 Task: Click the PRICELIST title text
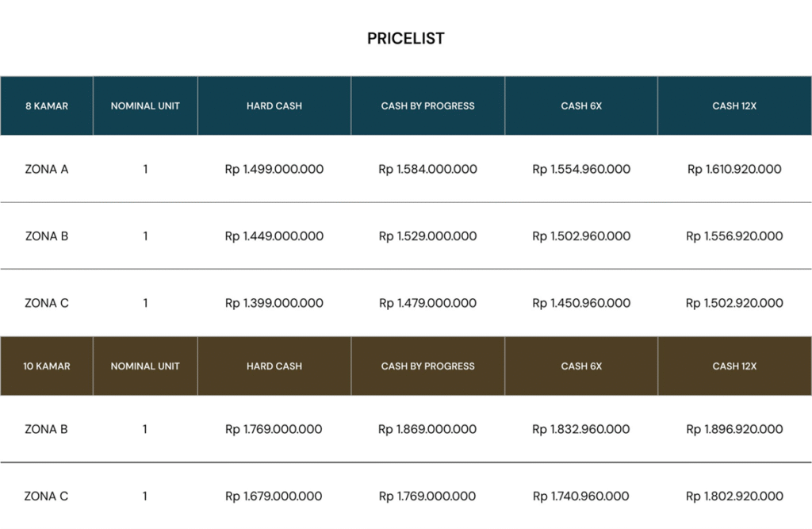[405, 38]
